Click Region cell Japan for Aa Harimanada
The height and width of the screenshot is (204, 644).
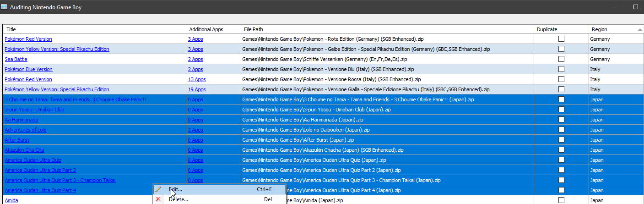click(616, 120)
